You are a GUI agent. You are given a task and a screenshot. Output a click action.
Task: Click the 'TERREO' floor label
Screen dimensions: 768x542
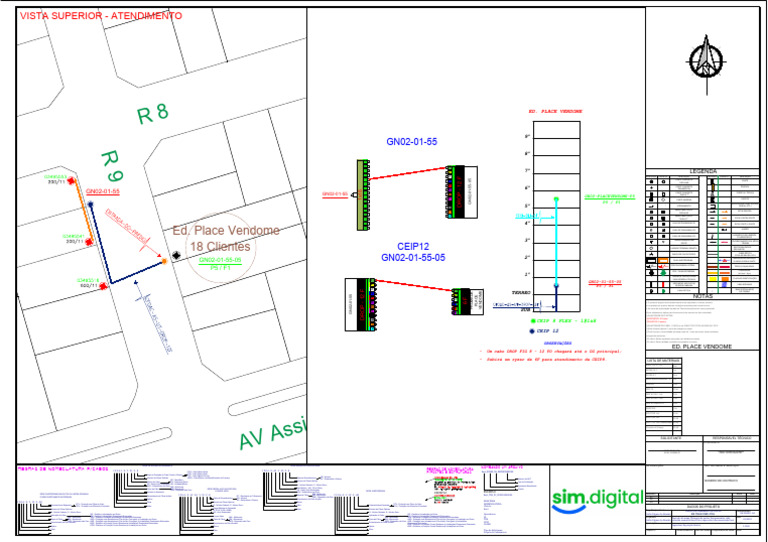[521, 293]
